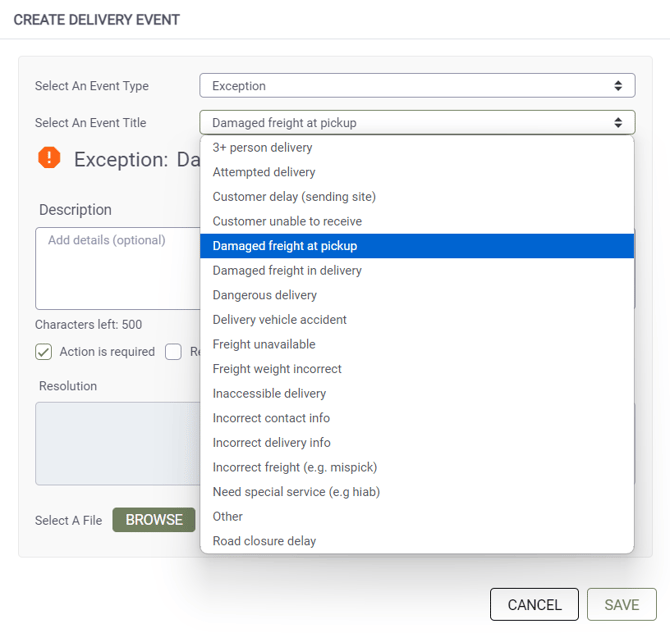Tick the unchecked checkbox beside Action is required

(x=173, y=352)
